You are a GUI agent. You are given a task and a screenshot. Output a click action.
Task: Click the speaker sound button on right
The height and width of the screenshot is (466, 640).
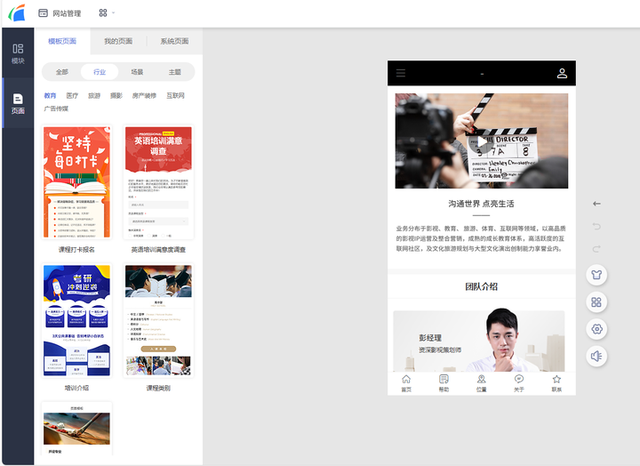pyautogui.click(x=597, y=356)
